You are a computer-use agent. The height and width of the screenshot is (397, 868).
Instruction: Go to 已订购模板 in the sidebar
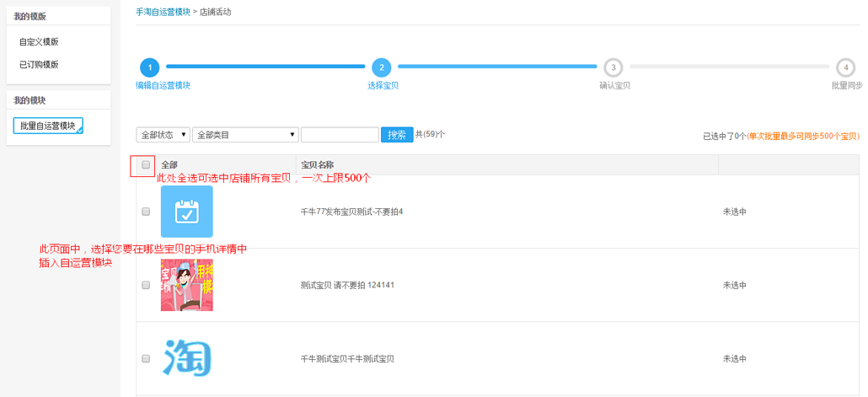pos(39,64)
